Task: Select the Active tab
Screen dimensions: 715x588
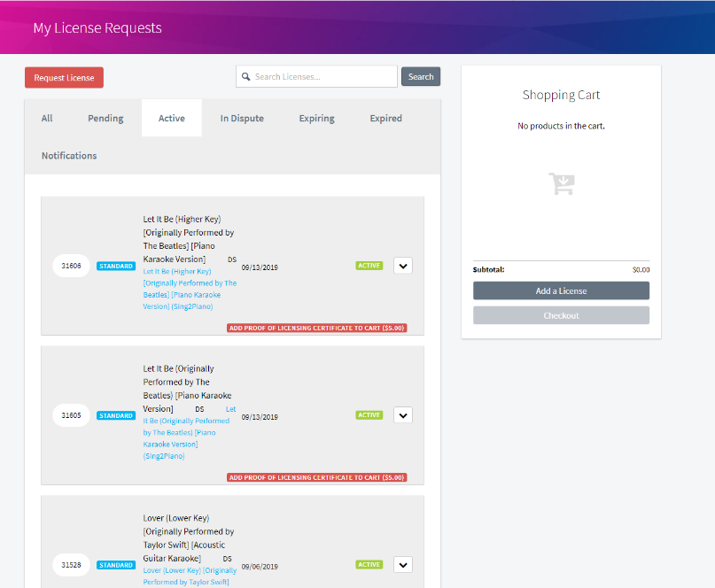Action: pos(172,118)
